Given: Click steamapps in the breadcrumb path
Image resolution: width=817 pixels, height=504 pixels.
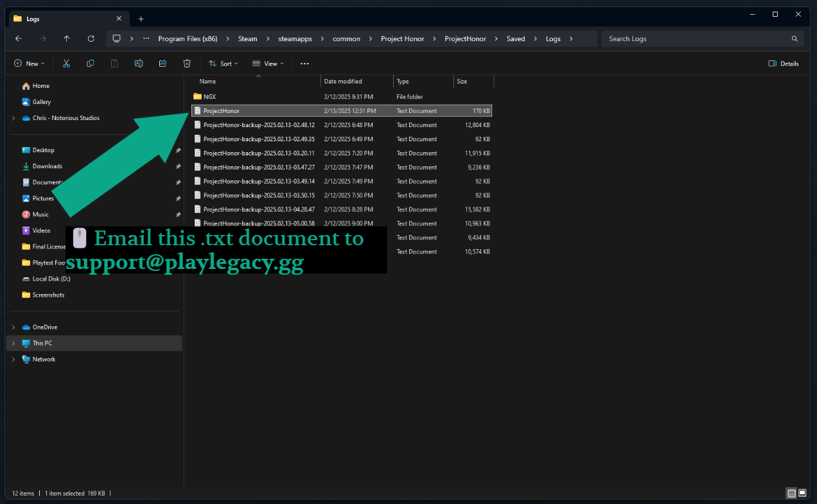Looking at the screenshot, I should tap(295, 39).
